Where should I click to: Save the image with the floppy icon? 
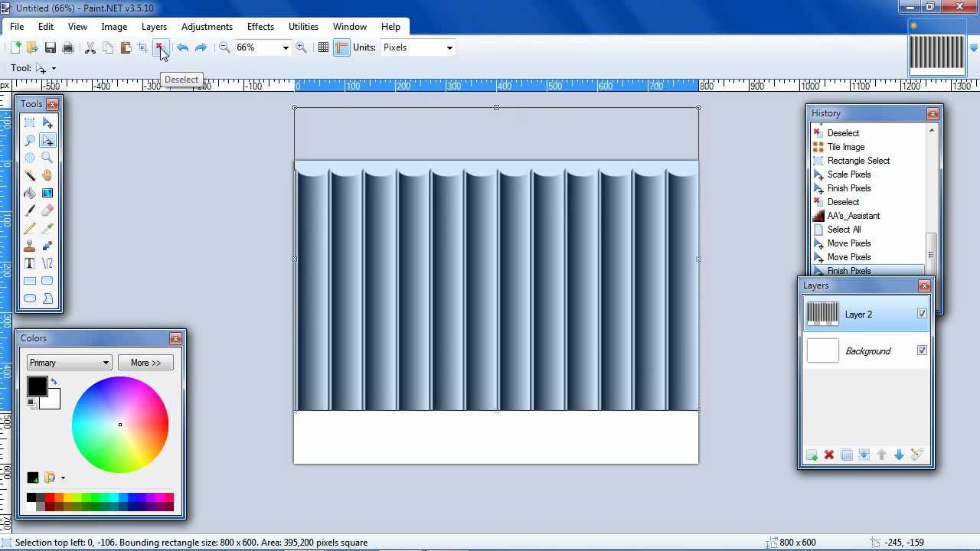tap(51, 47)
